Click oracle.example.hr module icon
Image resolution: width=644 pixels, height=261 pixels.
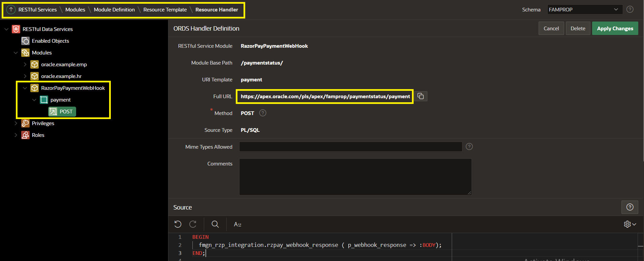[x=34, y=76]
